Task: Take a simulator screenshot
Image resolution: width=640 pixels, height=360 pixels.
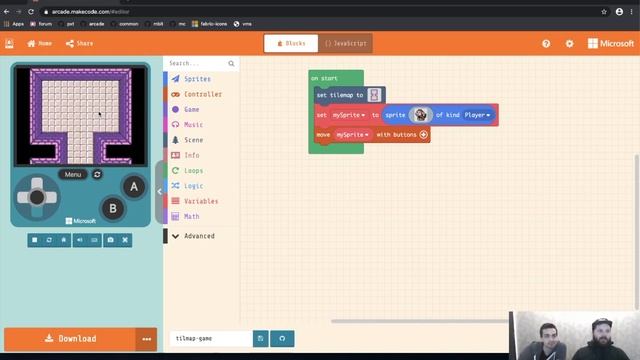Action: (x=110, y=240)
